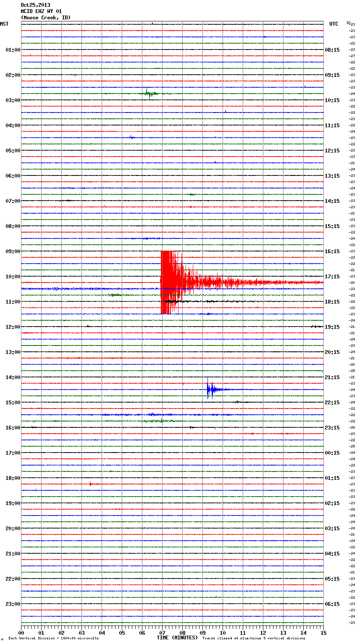Click the MST time label "06:00"

pos(13,176)
